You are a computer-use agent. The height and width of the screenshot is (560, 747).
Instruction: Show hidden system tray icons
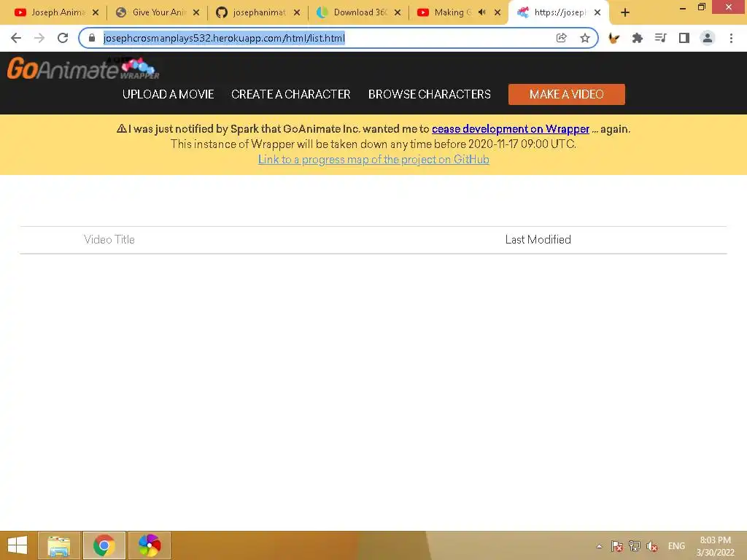(x=600, y=546)
